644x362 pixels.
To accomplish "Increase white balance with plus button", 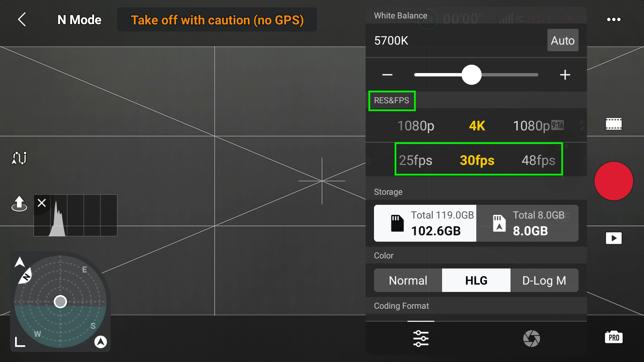I will (565, 75).
